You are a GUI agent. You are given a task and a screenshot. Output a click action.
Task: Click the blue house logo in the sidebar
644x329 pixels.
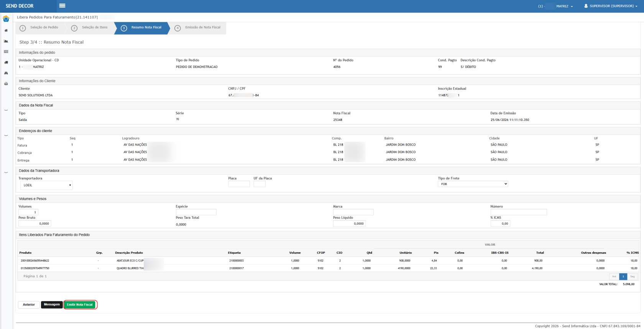[6, 19]
